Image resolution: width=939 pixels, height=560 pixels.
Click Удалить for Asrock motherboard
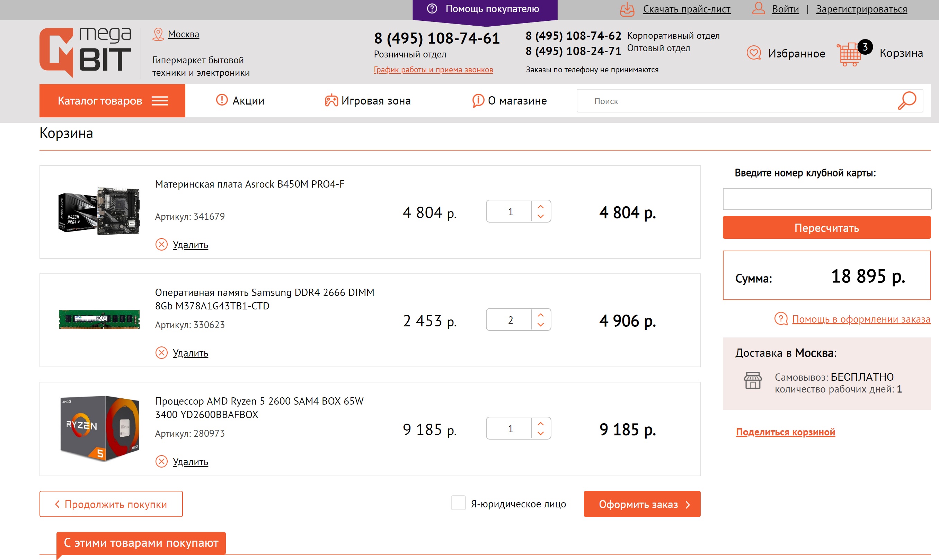pos(190,245)
